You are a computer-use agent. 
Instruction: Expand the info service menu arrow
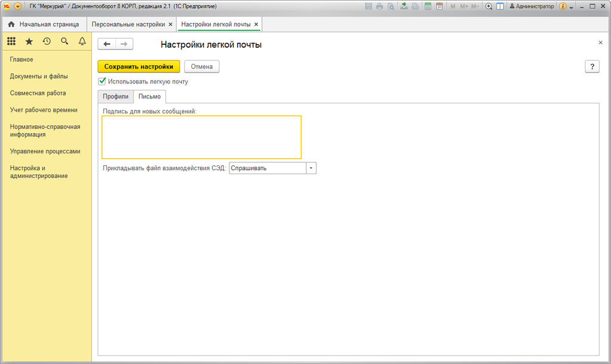[571, 7]
